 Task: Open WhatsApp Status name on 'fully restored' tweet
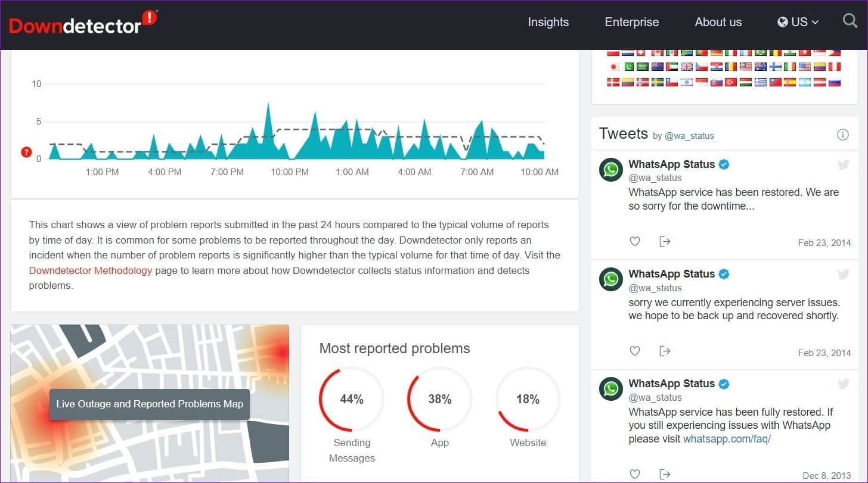[671, 384]
